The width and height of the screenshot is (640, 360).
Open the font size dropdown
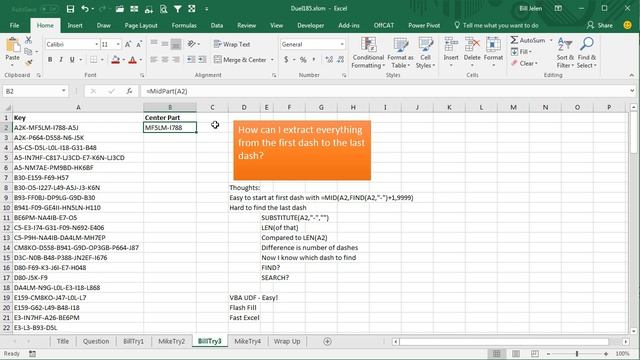click(x=118, y=44)
